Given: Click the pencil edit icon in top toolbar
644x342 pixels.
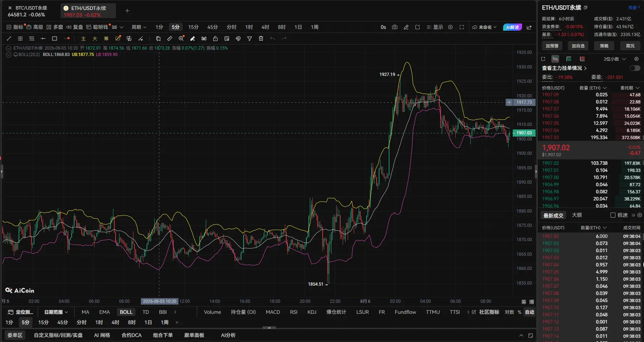Looking at the screenshot, I should tap(406, 27).
